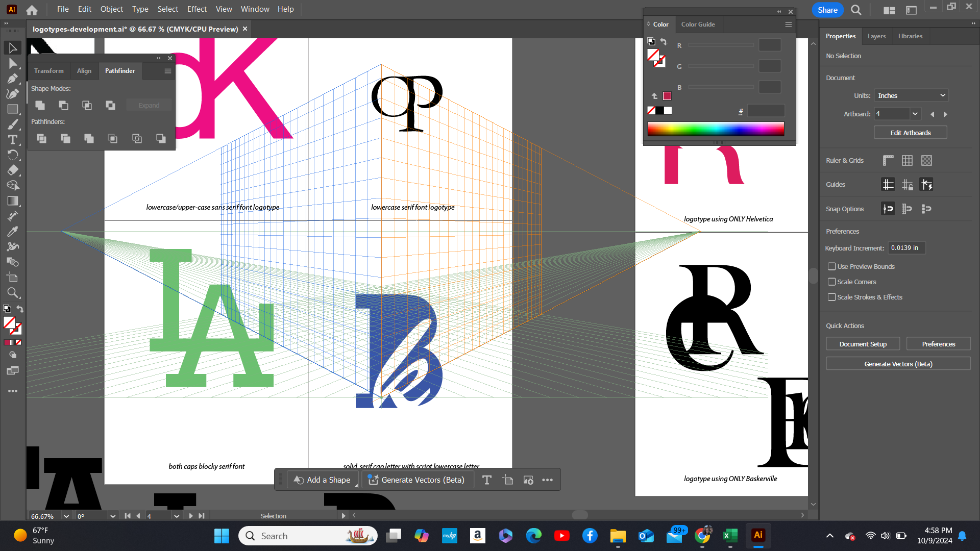Enable the Use Preview Bounds checkbox
The height and width of the screenshot is (551, 980).
click(831, 266)
